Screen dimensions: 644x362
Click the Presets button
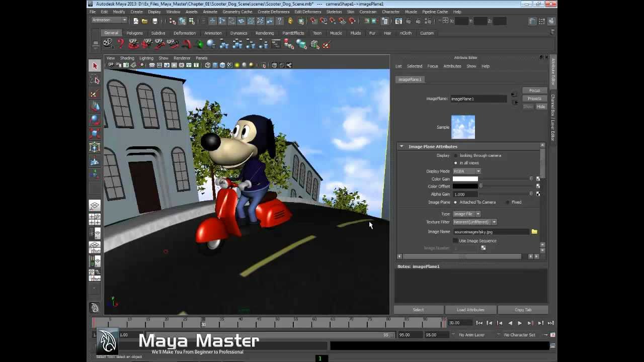click(x=534, y=99)
